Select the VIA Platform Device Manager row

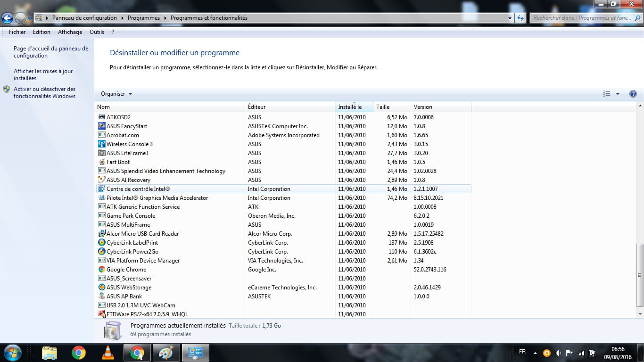(283, 260)
